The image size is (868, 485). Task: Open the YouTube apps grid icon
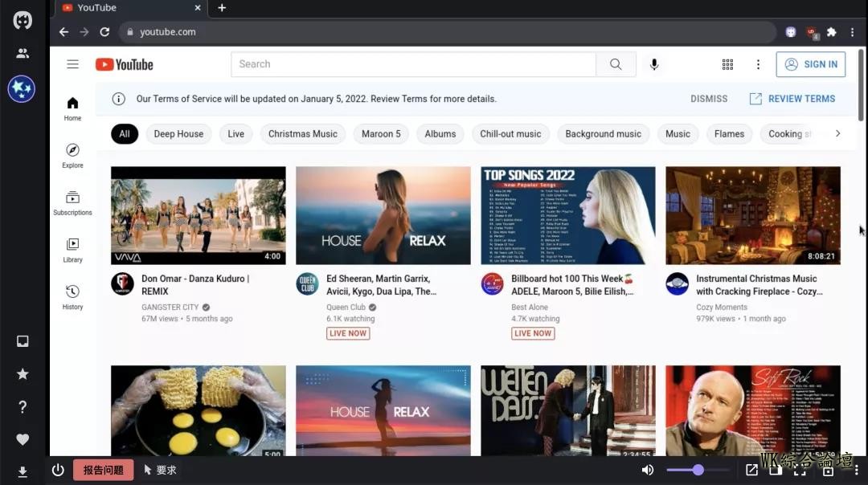point(727,64)
